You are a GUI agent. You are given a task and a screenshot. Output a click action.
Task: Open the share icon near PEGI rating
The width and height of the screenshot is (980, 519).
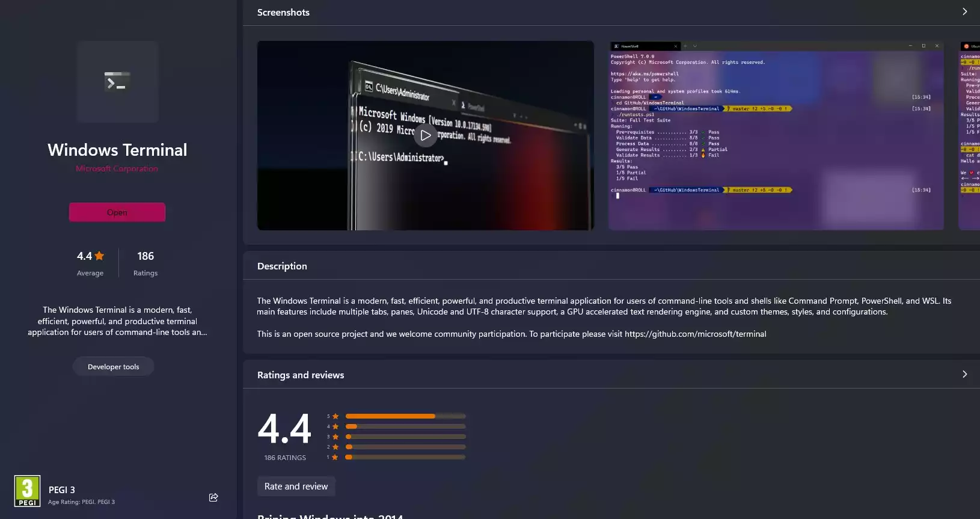click(213, 497)
